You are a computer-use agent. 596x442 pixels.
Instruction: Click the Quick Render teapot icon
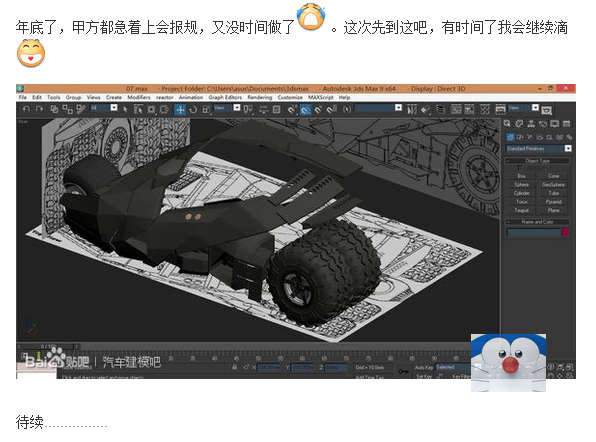(547, 110)
